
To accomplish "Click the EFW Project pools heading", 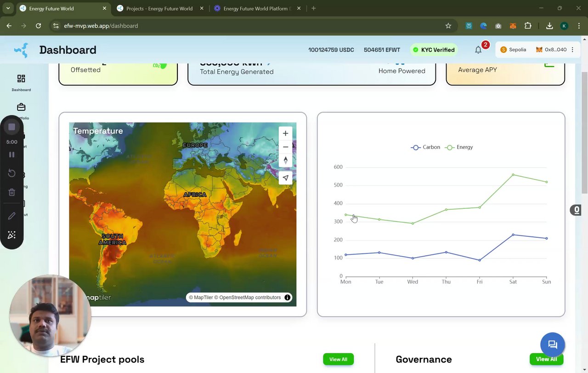I will pyautogui.click(x=102, y=359).
